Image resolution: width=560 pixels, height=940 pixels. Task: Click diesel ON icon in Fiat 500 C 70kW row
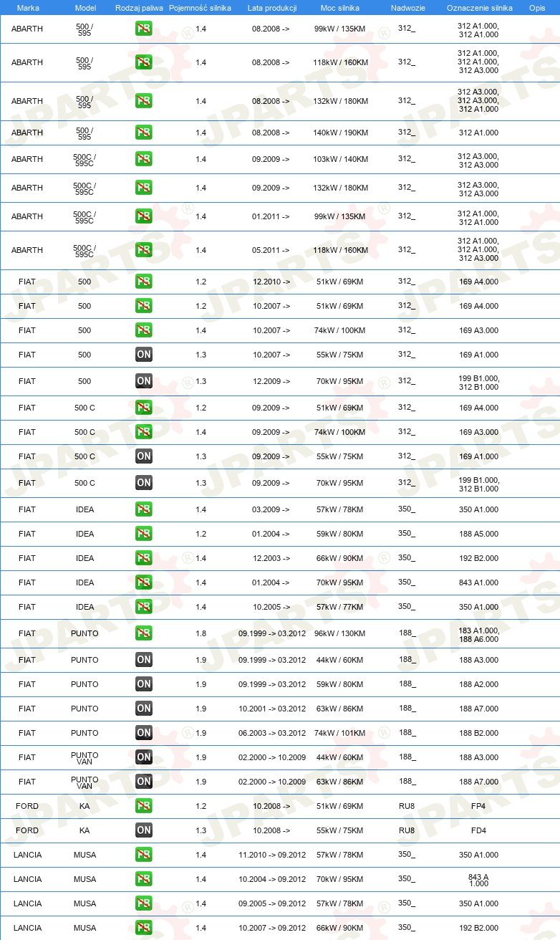click(x=144, y=483)
